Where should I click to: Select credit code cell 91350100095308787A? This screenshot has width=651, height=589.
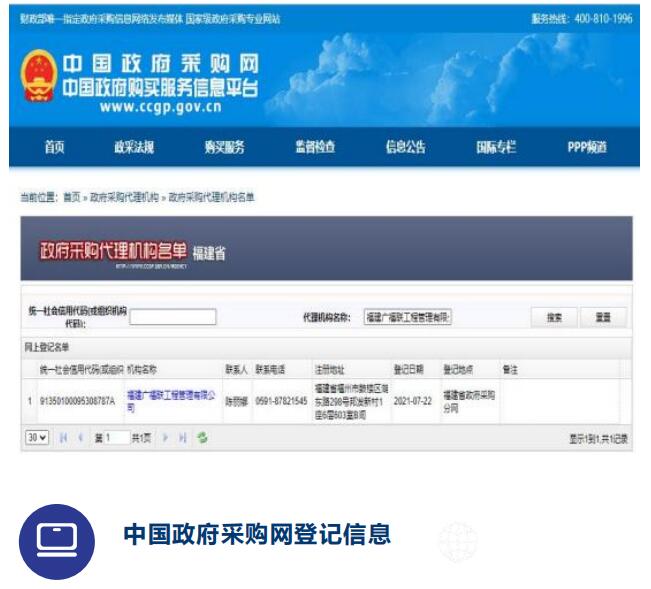(x=77, y=401)
